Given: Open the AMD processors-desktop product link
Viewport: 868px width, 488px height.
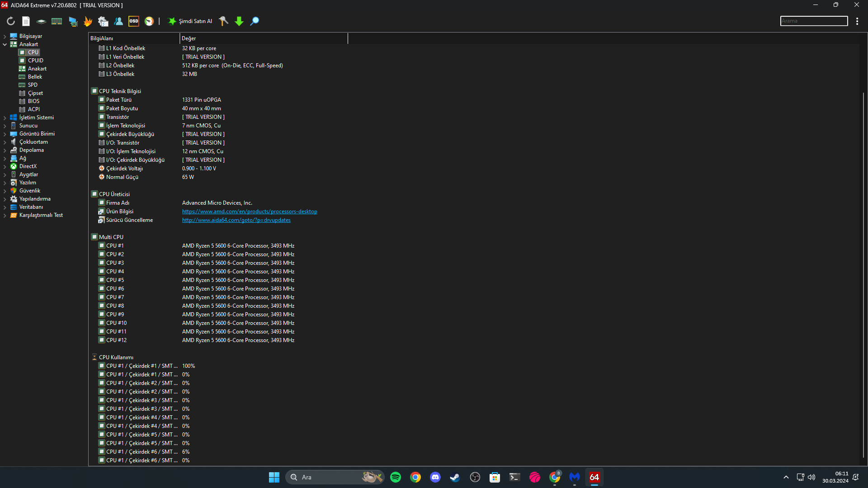Looking at the screenshot, I should point(250,211).
